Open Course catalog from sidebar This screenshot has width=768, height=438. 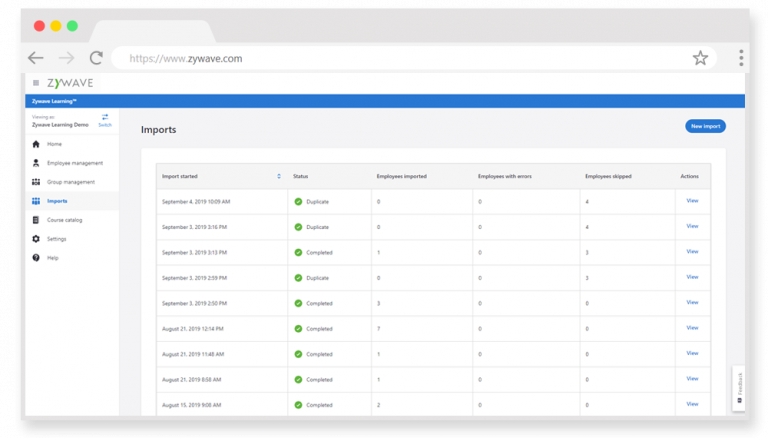pyautogui.click(x=65, y=220)
